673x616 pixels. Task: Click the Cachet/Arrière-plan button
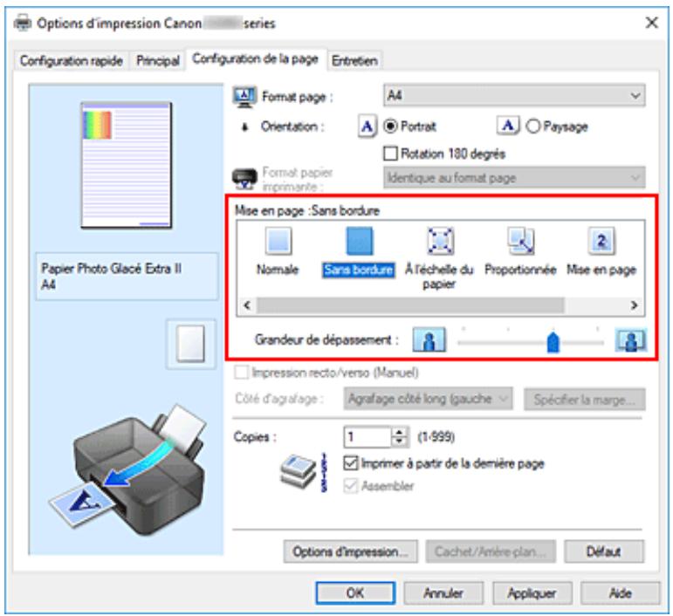pos(491,551)
